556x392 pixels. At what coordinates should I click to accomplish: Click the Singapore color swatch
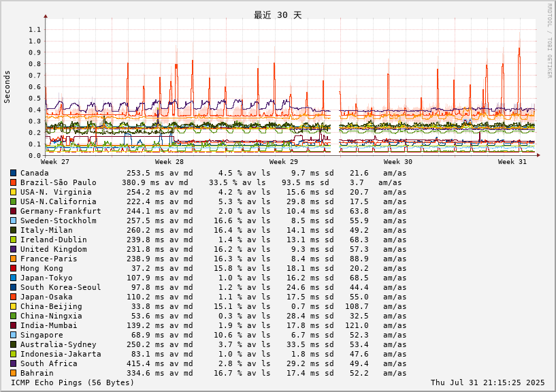pyautogui.click(x=14, y=335)
